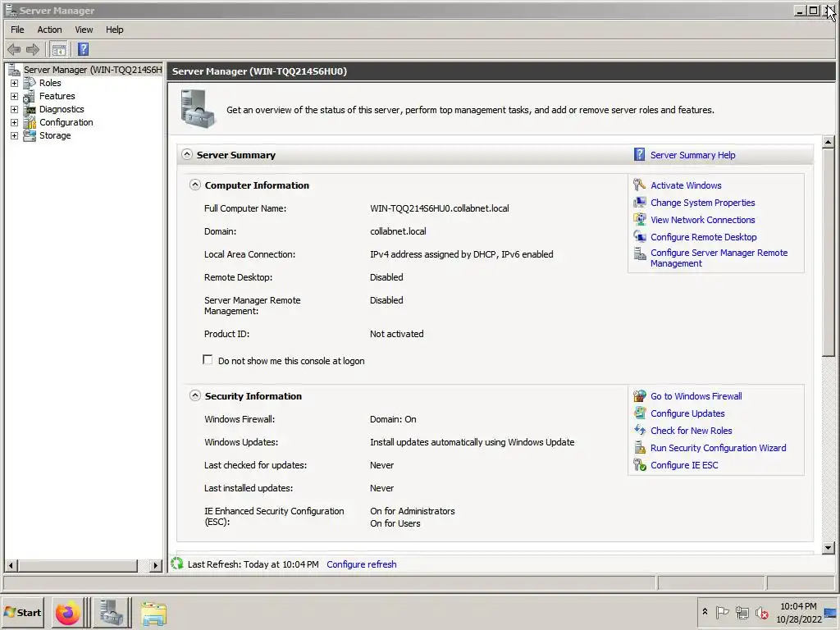This screenshot has width=840, height=630.
Task: Click the Run Security Configuration Wizard link
Action: pos(718,448)
